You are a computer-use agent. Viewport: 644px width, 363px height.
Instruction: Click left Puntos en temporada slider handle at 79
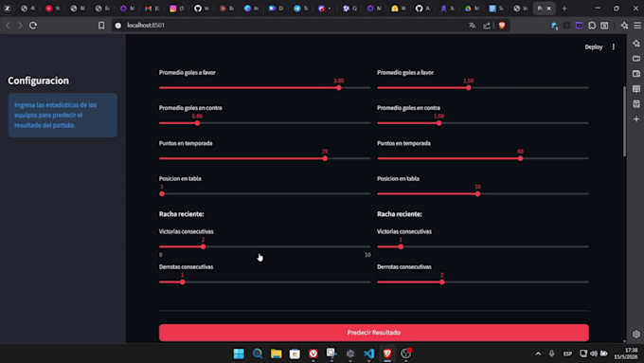point(325,158)
